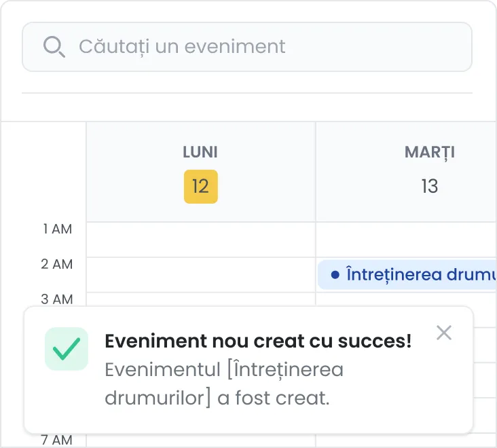Image resolution: width=497 pixels, height=448 pixels.
Task: Click the magnifying glass search icon
Action: click(x=54, y=47)
